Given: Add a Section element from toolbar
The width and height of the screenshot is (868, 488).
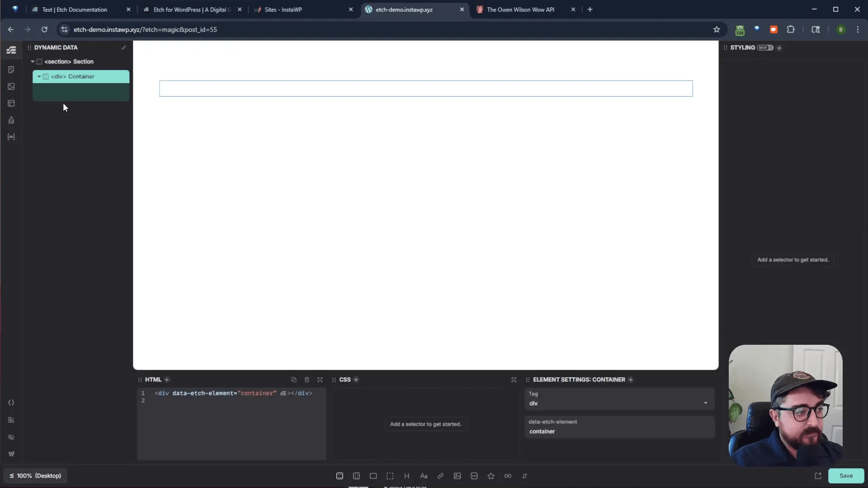Looking at the screenshot, I should [340, 476].
